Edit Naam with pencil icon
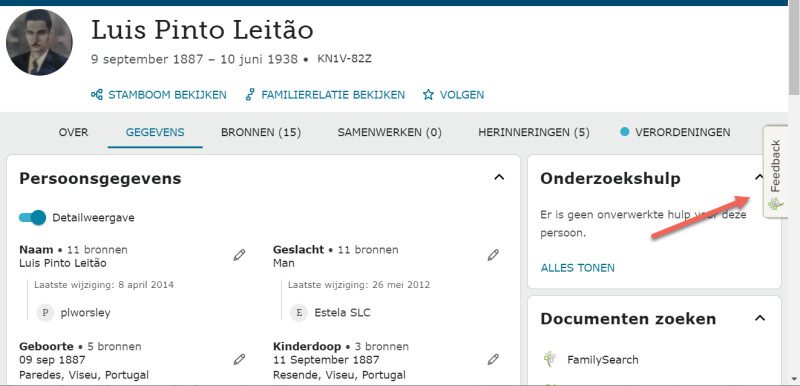Screen dimensions: 800x386 (x=239, y=255)
